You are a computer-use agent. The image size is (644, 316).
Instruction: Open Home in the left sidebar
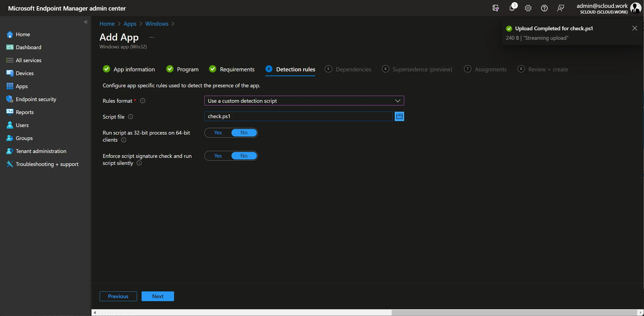[x=23, y=34]
